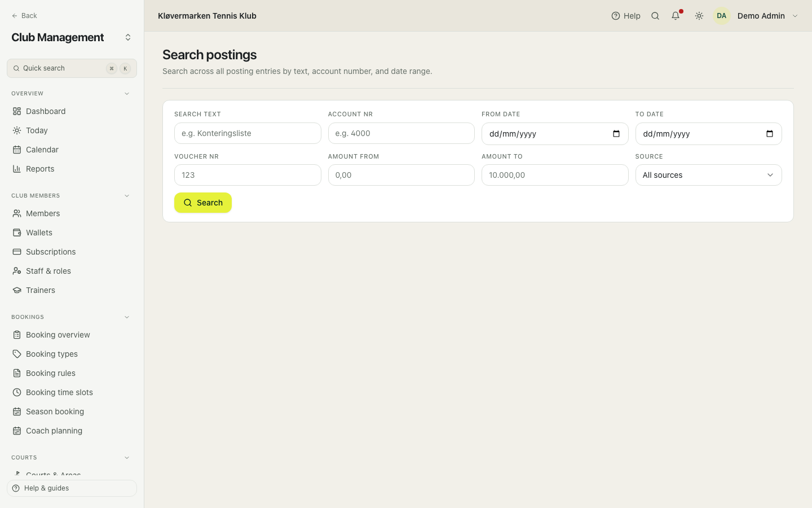The width and height of the screenshot is (812, 508).
Task: Open Reports from the sidebar
Action: click(72, 169)
